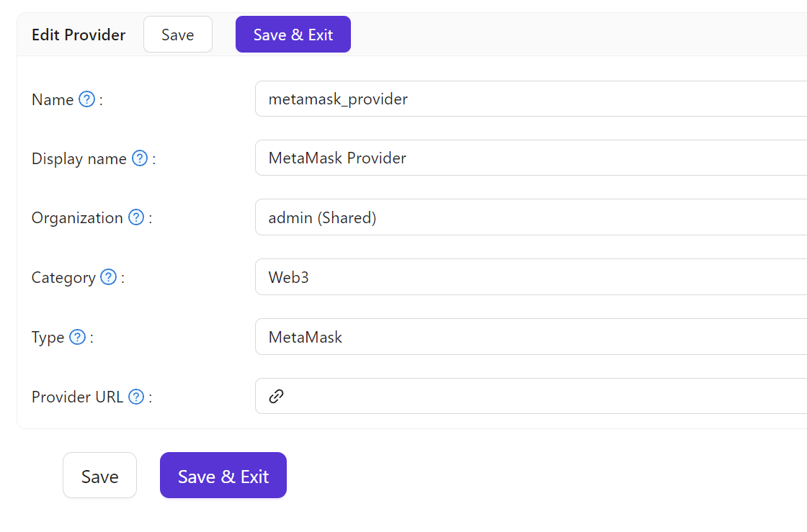Open the Type dropdown set to MetaMask
This screenshot has height=532, width=807.
(x=504, y=336)
